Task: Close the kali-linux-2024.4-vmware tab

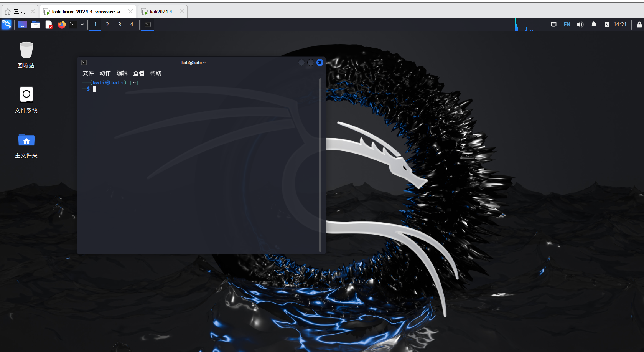Action: pyautogui.click(x=131, y=12)
